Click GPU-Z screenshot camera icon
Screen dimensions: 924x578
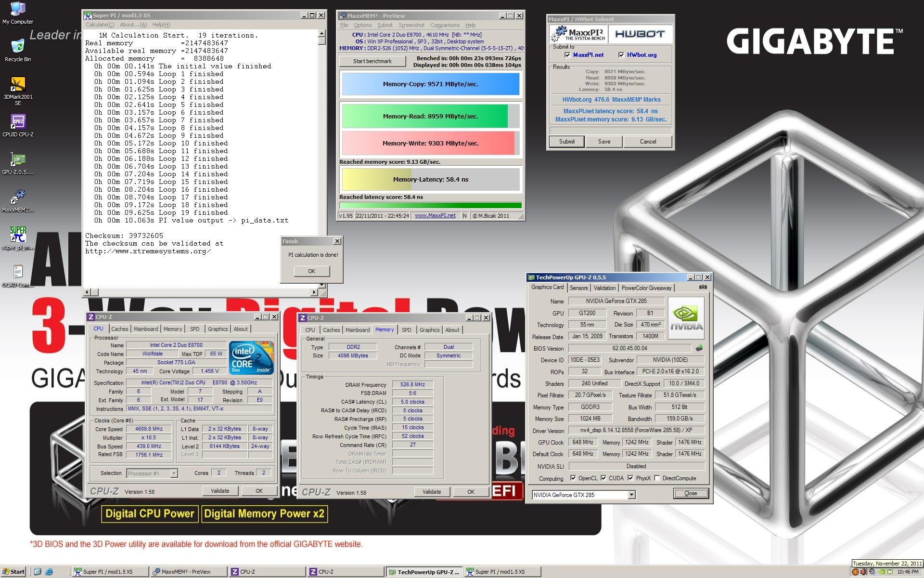(703, 287)
